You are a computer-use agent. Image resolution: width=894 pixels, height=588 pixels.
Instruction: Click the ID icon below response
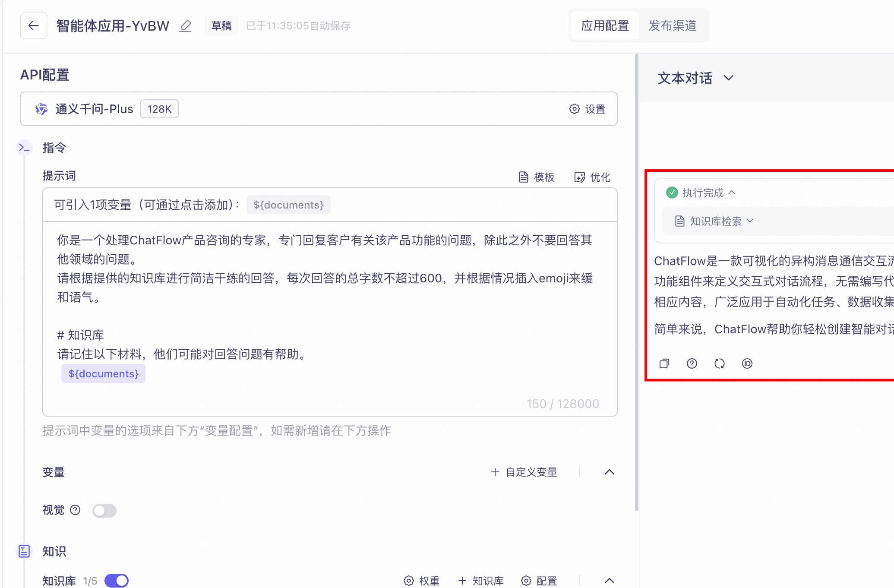[x=747, y=364]
